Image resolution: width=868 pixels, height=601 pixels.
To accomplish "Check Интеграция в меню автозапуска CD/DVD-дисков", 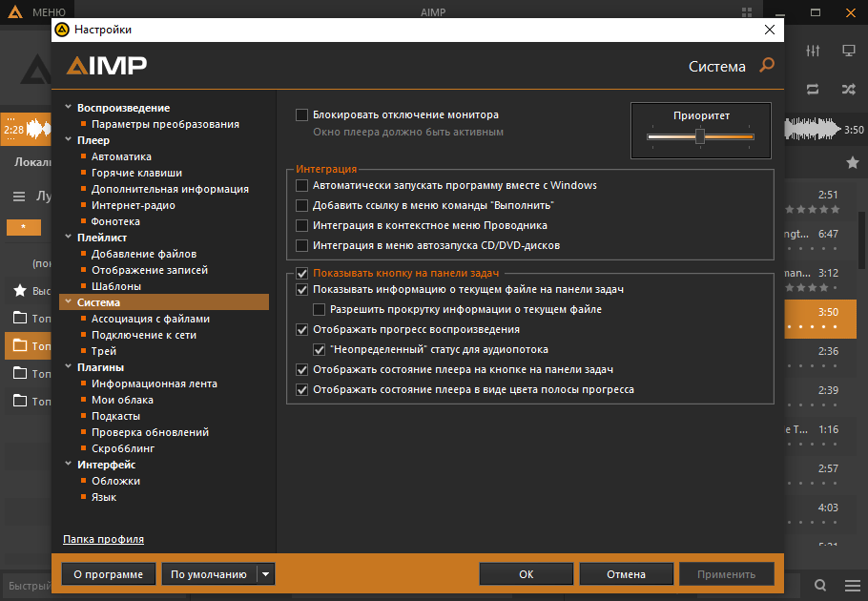I will click(x=301, y=245).
